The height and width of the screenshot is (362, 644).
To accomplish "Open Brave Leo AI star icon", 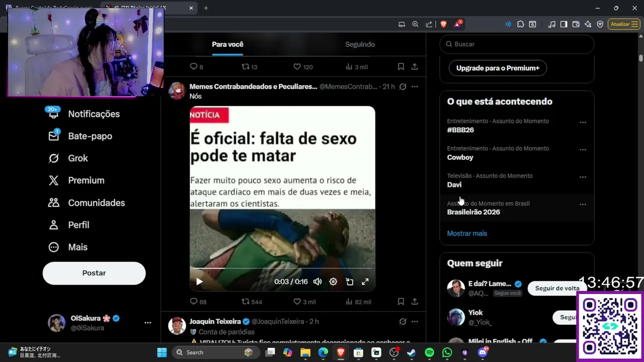I will 588,24.
